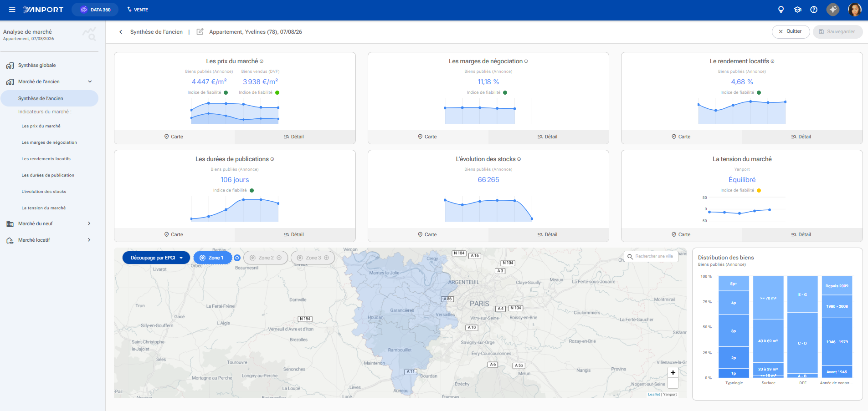This screenshot has height=411, width=868.
Task: Open the hamburger navigation menu
Action: [x=12, y=10]
